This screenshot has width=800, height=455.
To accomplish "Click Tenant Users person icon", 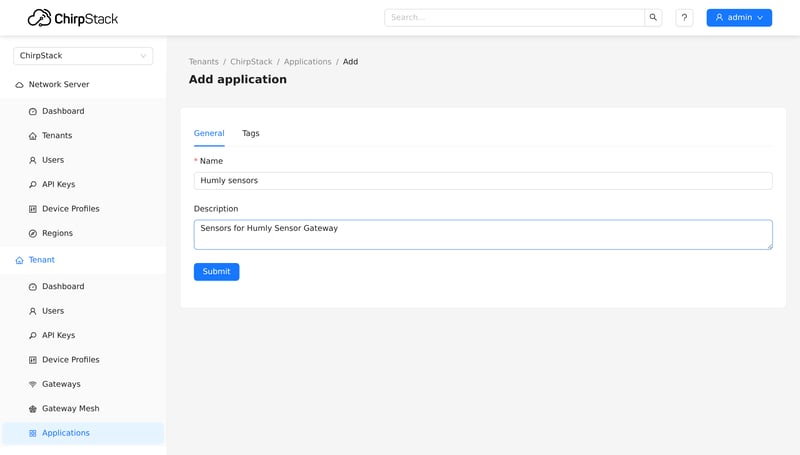I will [33, 311].
